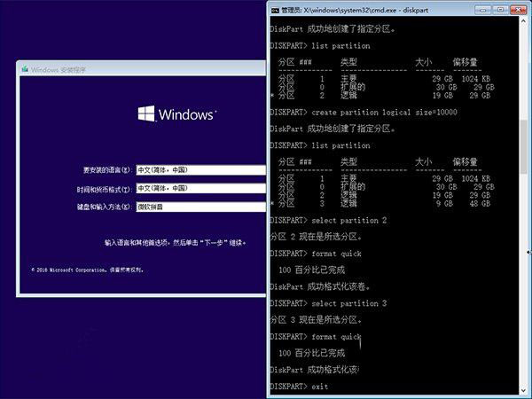Maximize the diskpart command window

(500, 10)
